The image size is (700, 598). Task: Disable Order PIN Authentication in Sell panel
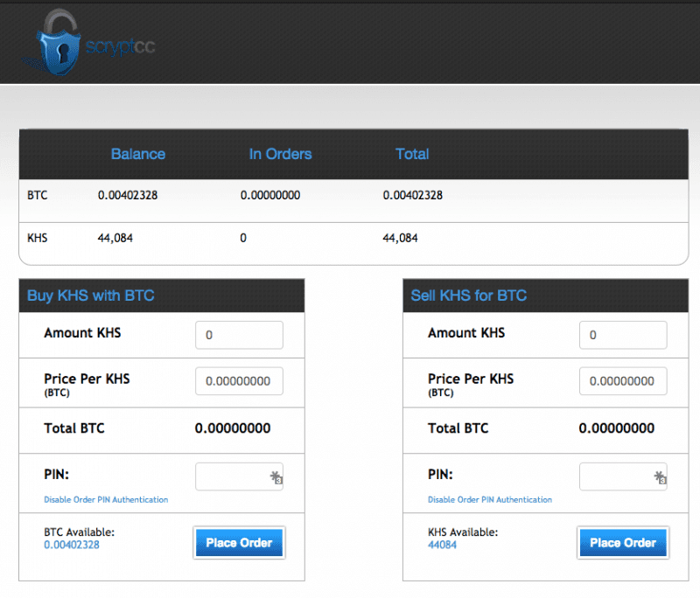pyautogui.click(x=490, y=499)
